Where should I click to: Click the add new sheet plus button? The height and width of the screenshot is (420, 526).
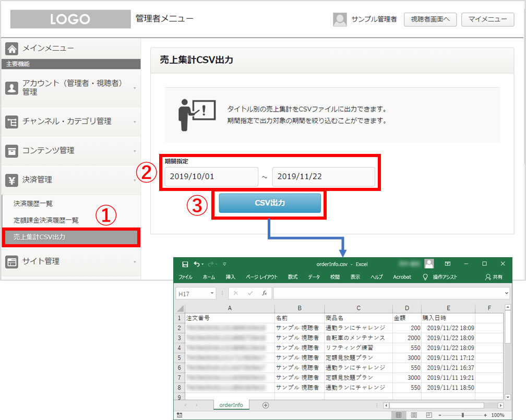coord(266,405)
